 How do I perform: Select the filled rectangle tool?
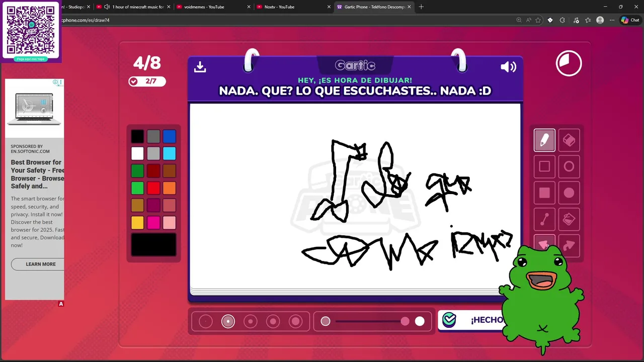544,193
